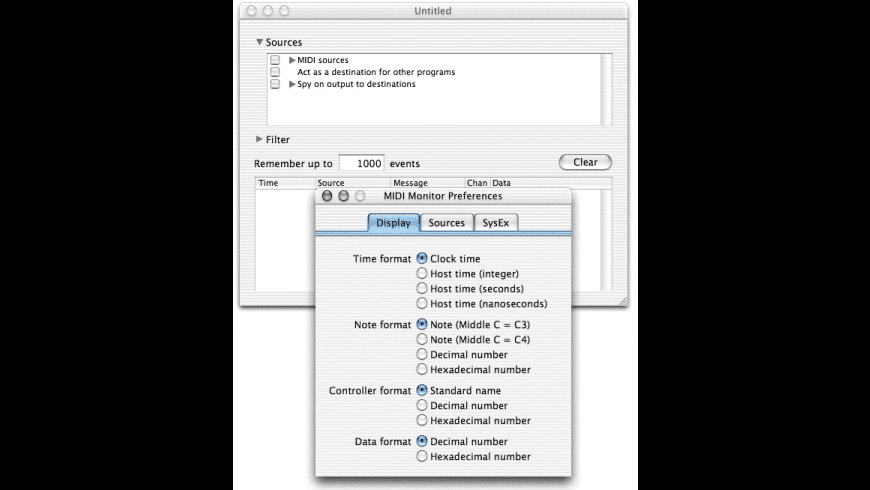Click the Clear button
Image resolution: width=870 pixels, height=490 pixels.
click(585, 162)
